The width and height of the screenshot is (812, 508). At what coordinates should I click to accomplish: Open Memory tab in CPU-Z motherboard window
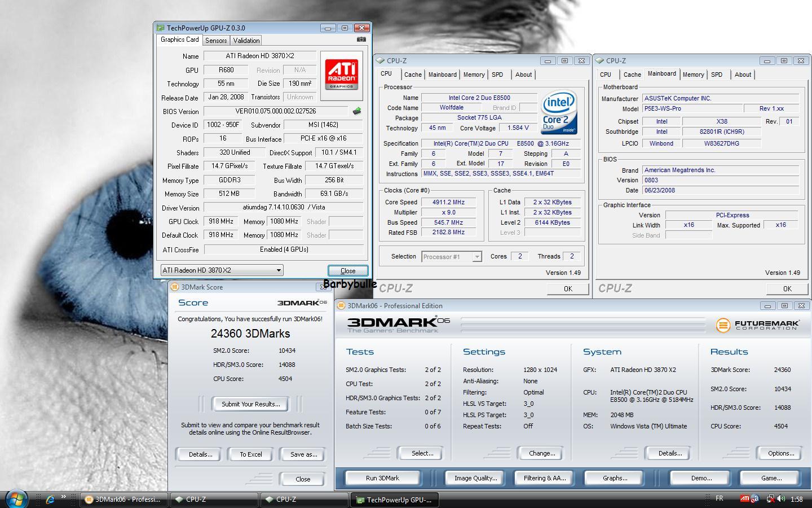pyautogui.click(x=693, y=75)
